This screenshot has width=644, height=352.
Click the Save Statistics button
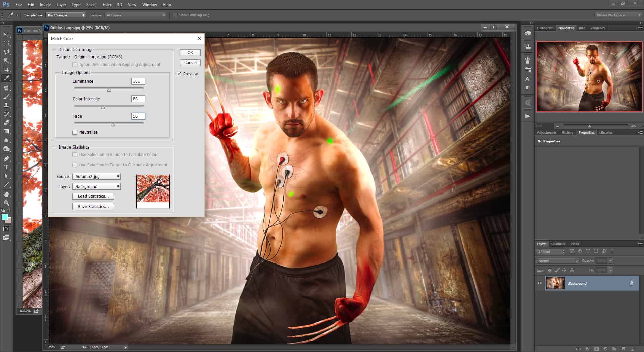pyautogui.click(x=93, y=207)
